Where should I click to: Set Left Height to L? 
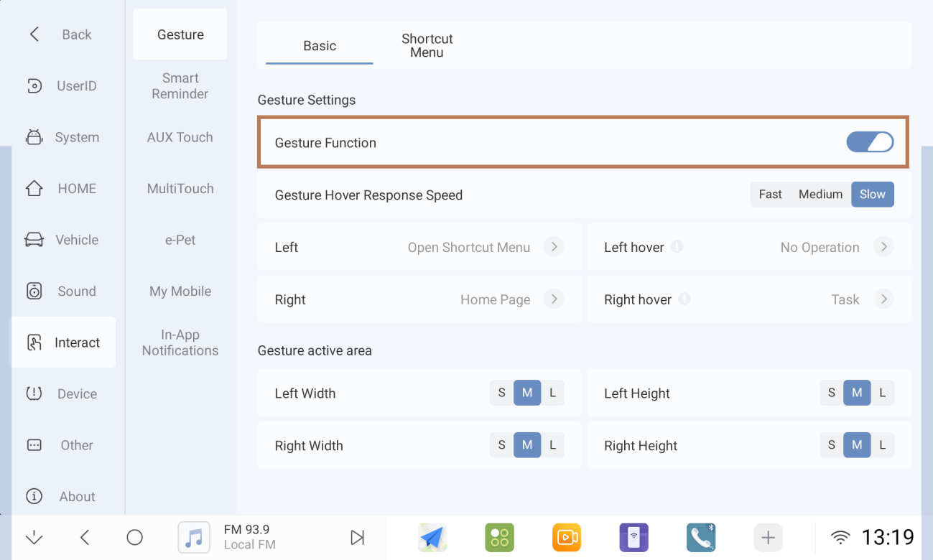tap(882, 393)
